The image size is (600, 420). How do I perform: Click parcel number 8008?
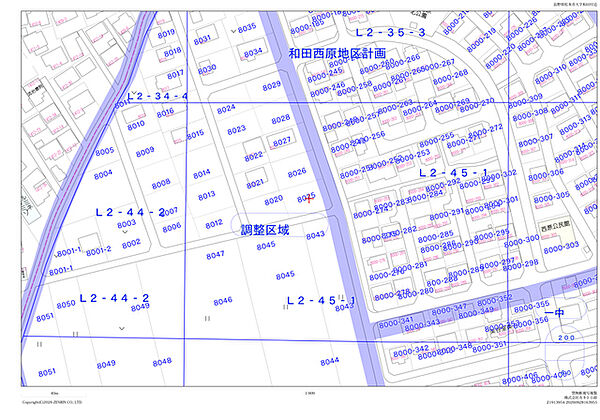pos(161,184)
